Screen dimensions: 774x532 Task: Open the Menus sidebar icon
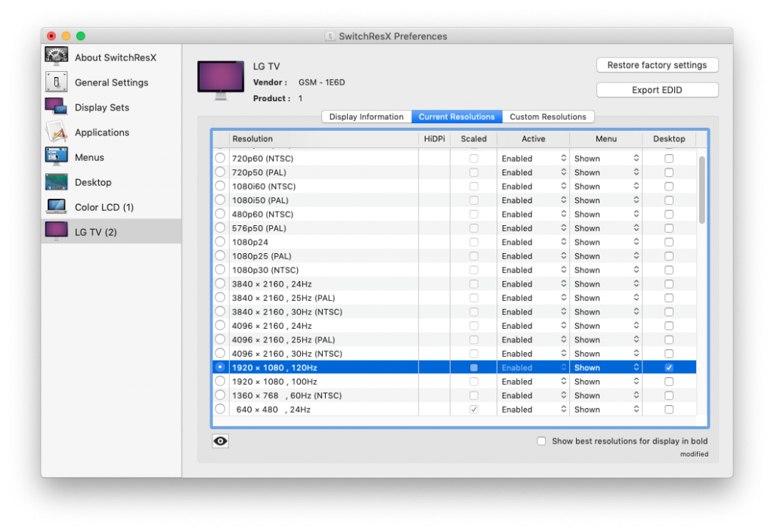click(x=57, y=157)
